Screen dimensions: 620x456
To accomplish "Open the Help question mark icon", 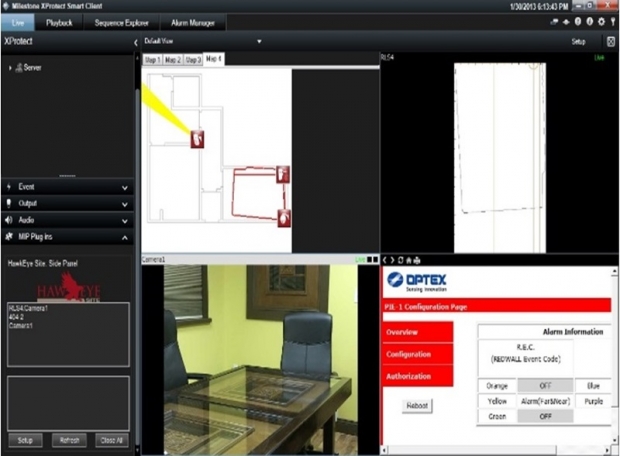I will tap(578, 22).
